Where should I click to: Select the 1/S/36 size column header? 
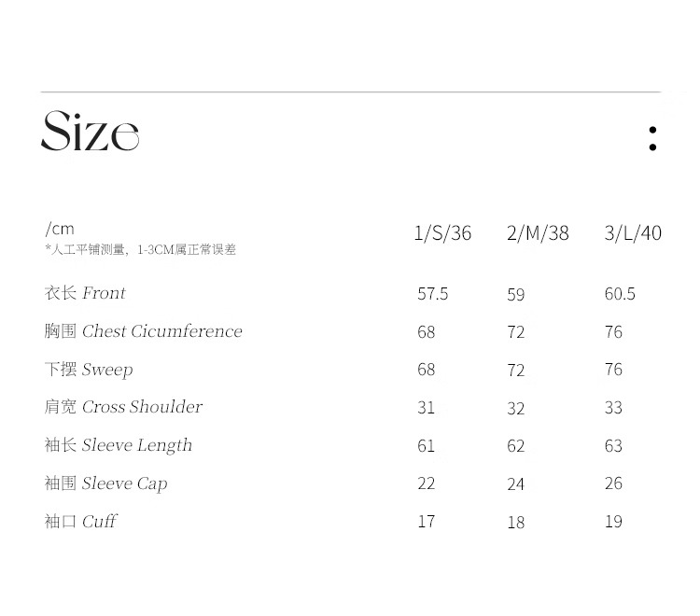click(442, 233)
